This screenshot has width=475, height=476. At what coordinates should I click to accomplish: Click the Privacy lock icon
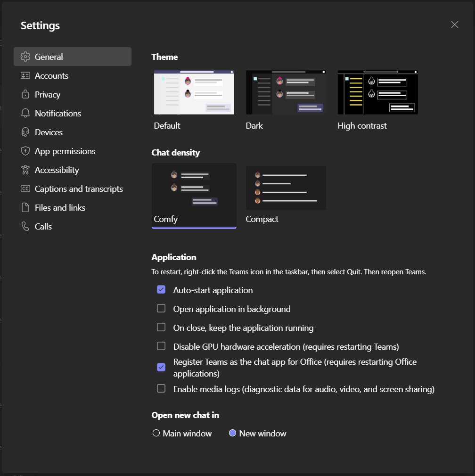point(25,94)
